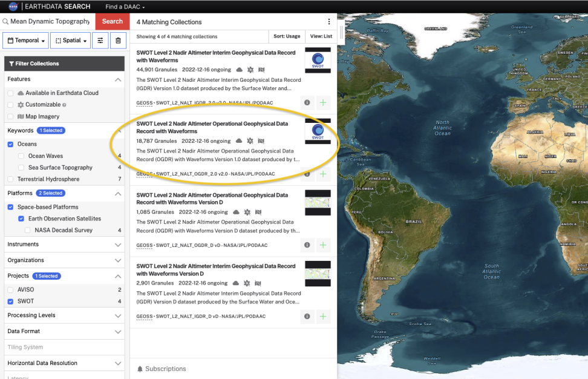Click the Customizable help question icon
Viewport: 588px width, 379px height.
pos(64,105)
